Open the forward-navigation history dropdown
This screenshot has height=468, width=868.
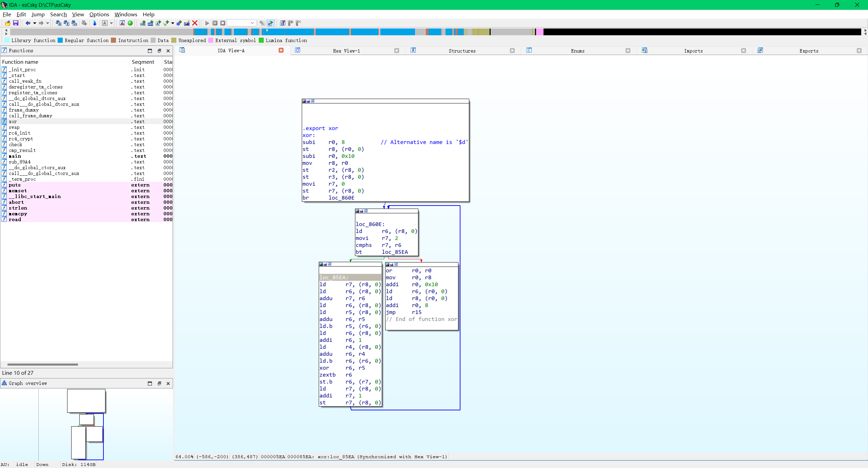[47, 23]
